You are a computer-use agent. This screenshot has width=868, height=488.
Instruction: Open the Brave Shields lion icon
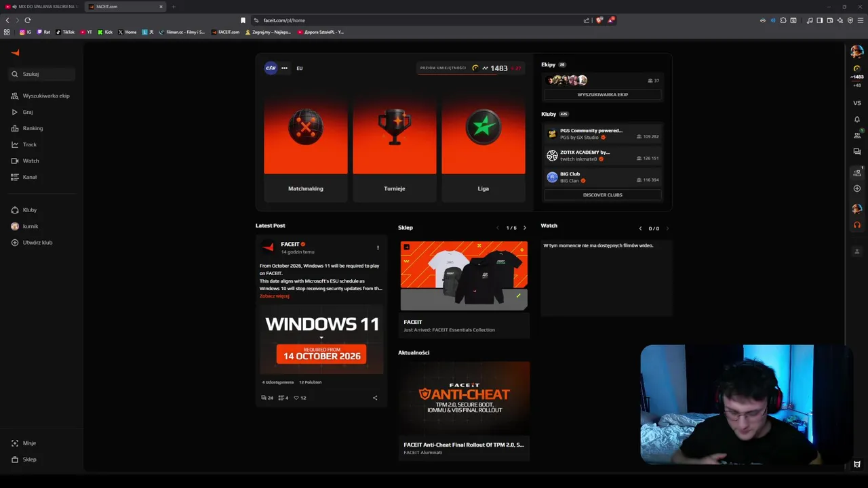pos(599,20)
